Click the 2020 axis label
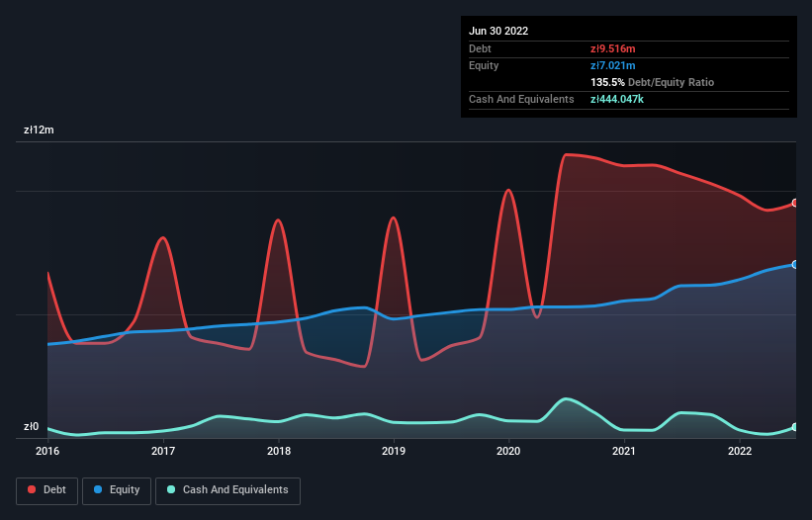The width and height of the screenshot is (812, 520). click(x=508, y=451)
